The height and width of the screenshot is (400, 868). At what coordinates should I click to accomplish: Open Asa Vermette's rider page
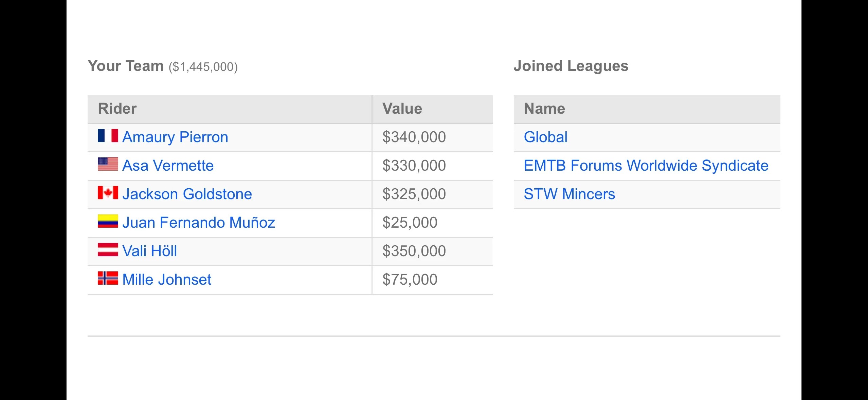tap(168, 166)
